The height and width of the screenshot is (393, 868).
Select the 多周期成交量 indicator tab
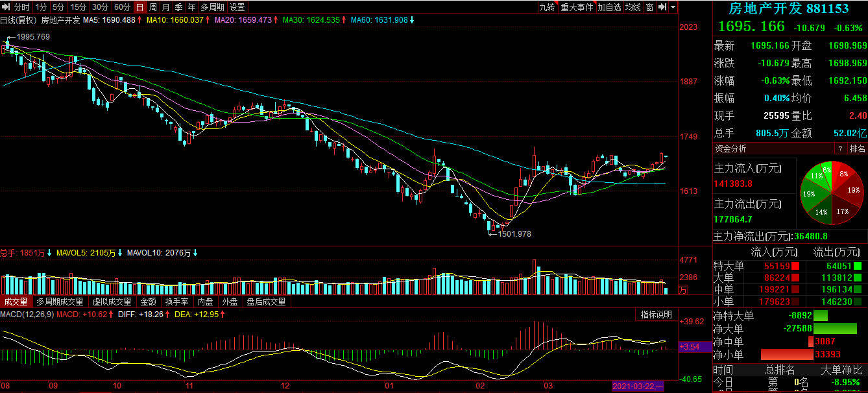pyautogui.click(x=60, y=302)
